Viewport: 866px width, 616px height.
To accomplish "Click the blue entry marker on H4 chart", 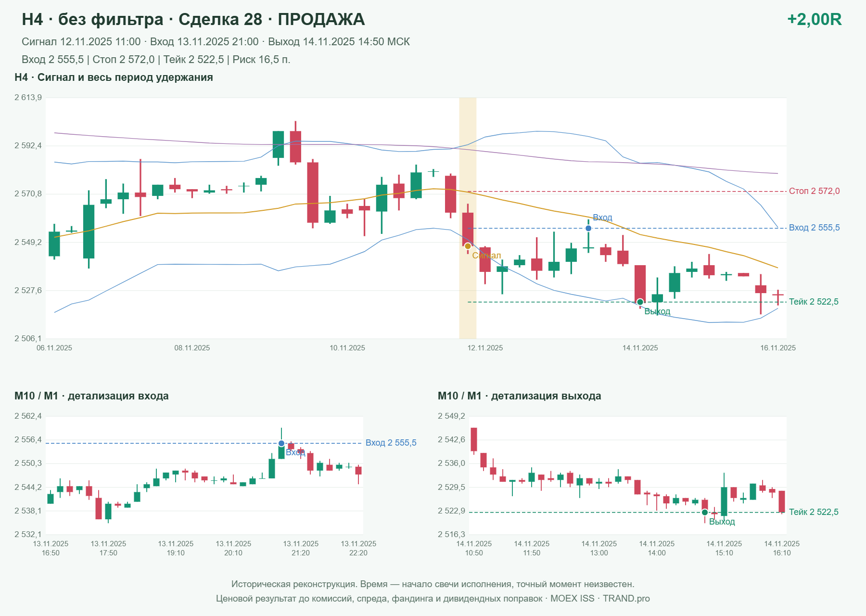I will [588, 228].
